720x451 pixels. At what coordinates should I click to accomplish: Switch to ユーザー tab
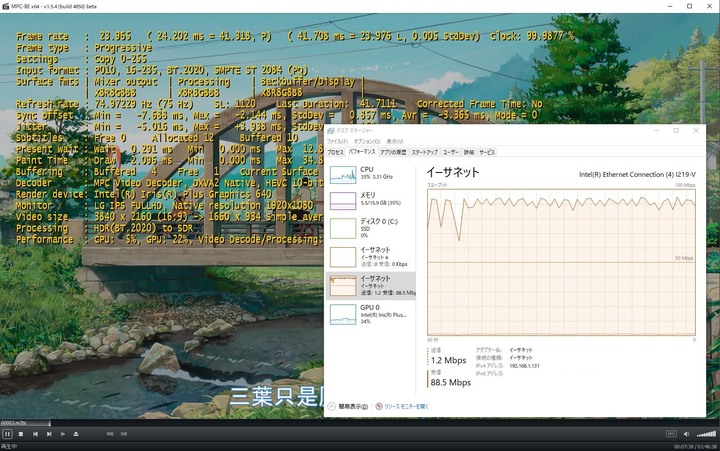tap(450, 152)
